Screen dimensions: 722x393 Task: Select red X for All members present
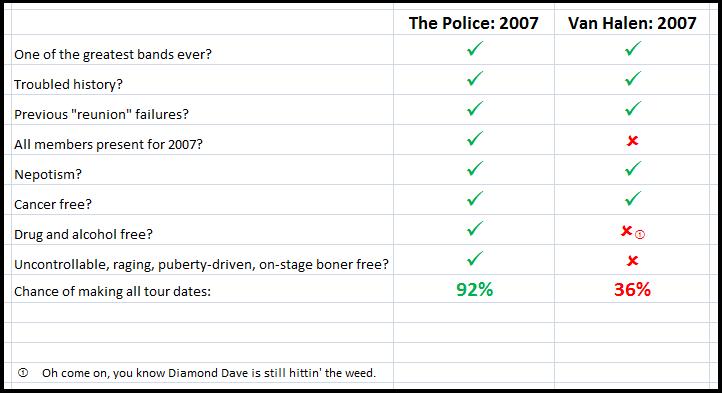(x=632, y=141)
